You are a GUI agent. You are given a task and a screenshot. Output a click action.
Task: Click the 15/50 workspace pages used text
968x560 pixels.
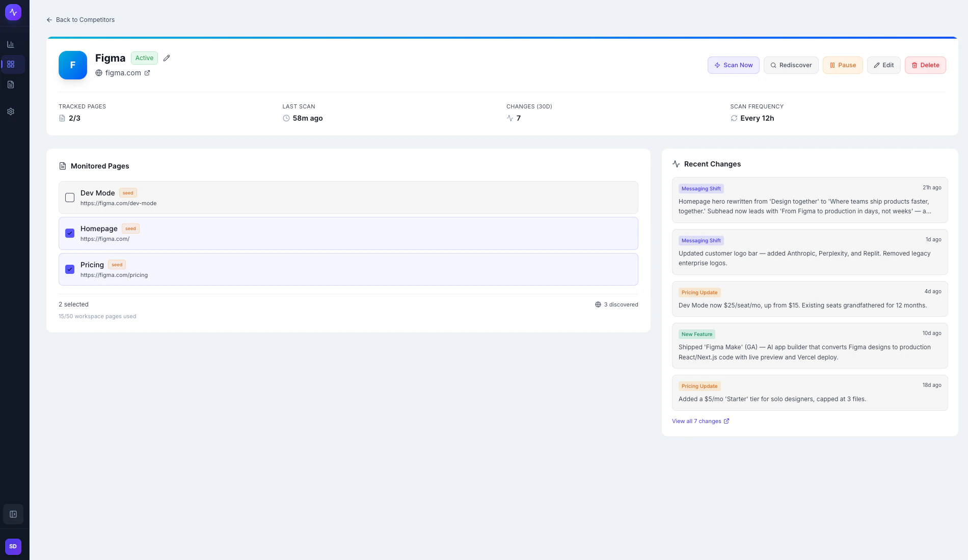[x=97, y=316]
